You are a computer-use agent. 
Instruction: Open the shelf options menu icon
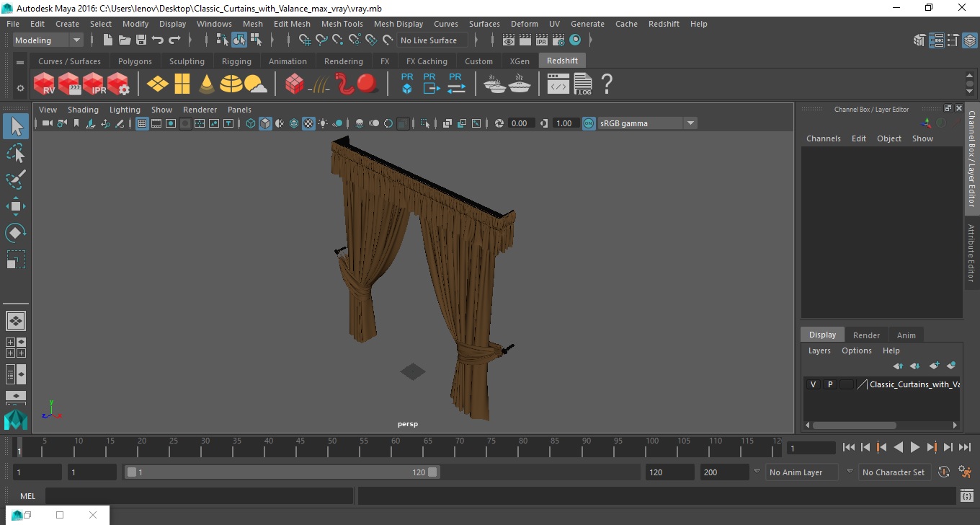click(x=20, y=88)
